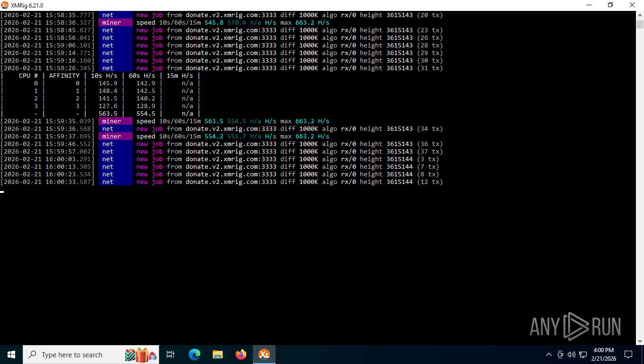
Task: Click the 'XMRig 6.21.0' window title
Action: (27, 5)
